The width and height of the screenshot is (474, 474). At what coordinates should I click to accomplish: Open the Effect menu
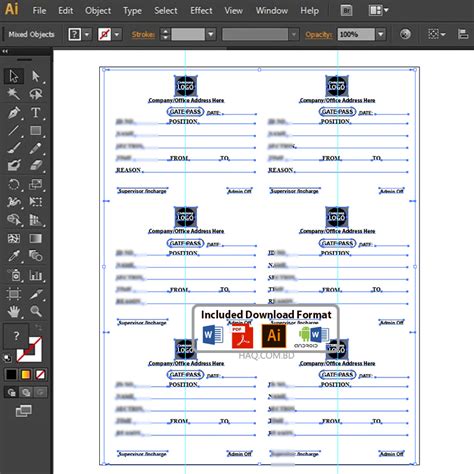coord(201,11)
